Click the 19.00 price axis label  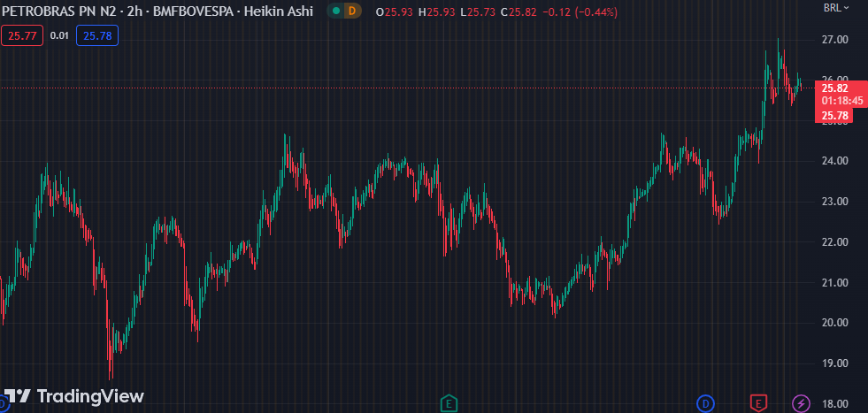(834, 363)
